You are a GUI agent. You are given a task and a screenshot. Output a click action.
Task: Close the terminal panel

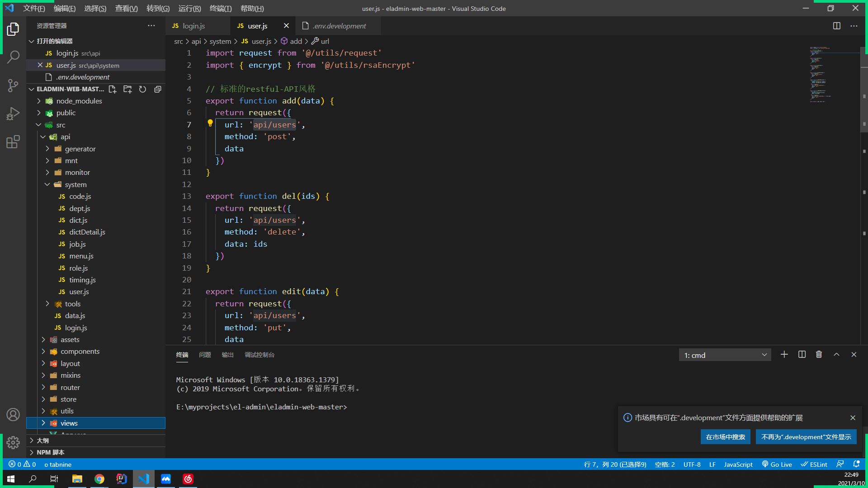pyautogui.click(x=854, y=355)
